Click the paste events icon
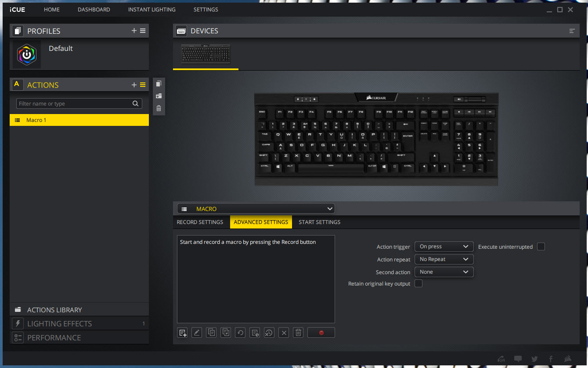Image resolution: width=588 pixels, height=368 pixels. 226,332
